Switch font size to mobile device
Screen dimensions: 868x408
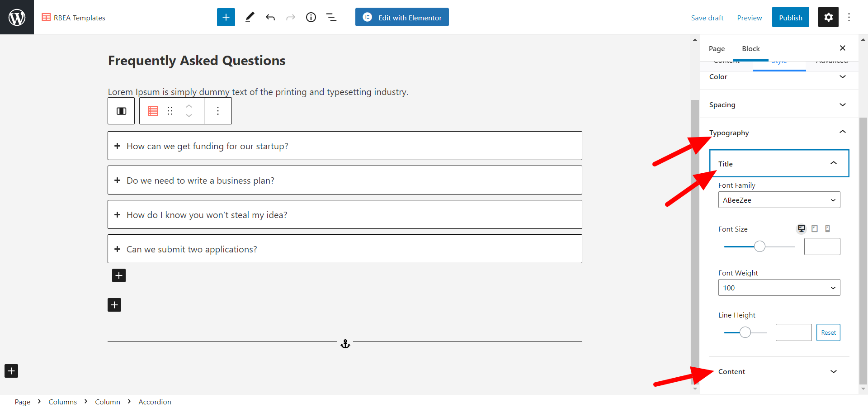tap(827, 229)
